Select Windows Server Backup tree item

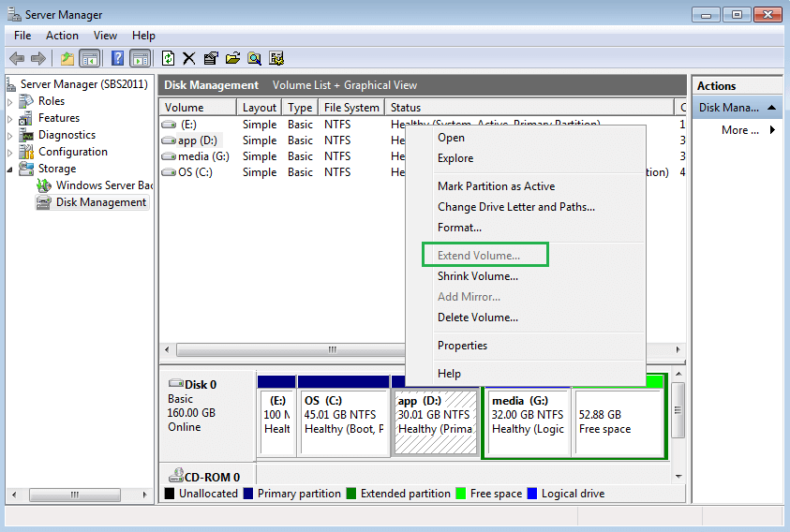[x=103, y=185]
